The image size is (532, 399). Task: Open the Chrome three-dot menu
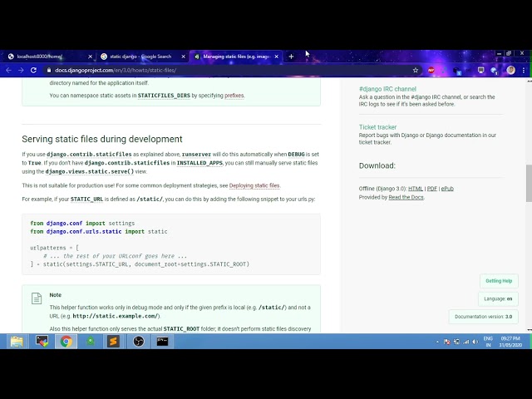524,70
